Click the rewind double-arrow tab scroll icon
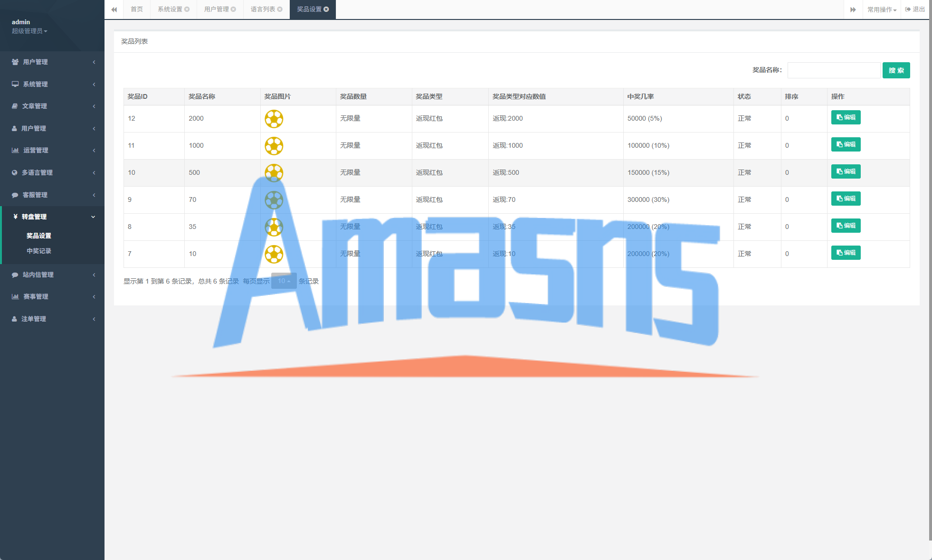932x560 pixels. point(114,9)
